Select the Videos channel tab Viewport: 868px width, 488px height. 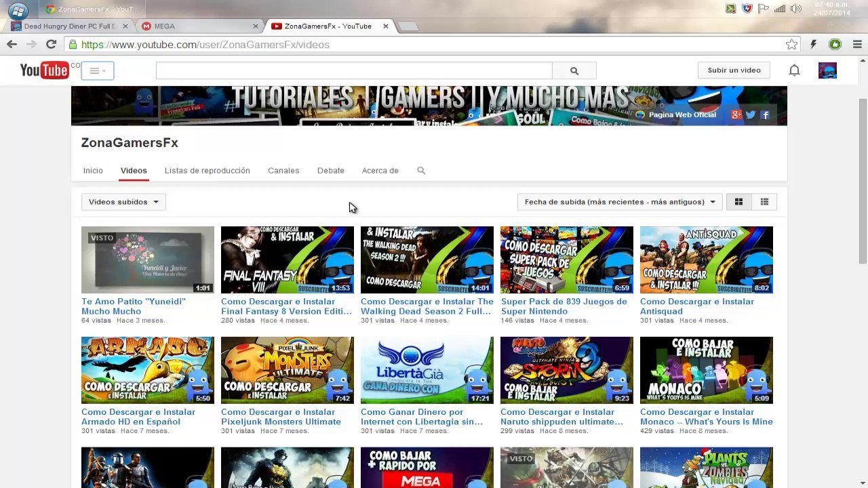point(134,171)
